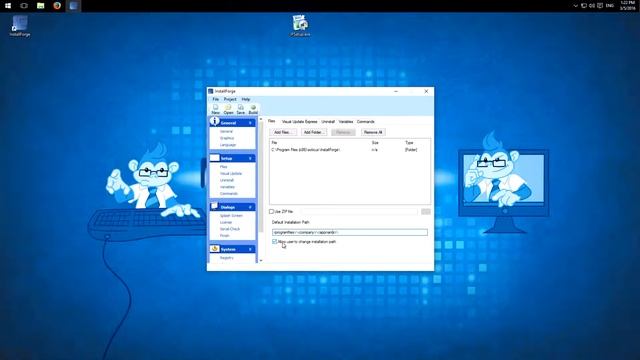Viewport: 640px width, 360px height.
Task: Select Visual Update item in sidebar
Action: [x=231, y=173]
